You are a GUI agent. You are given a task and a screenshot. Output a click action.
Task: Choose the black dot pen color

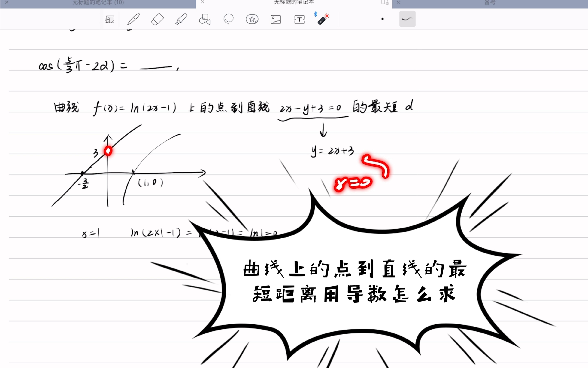pyautogui.click(x=383, y=19)
